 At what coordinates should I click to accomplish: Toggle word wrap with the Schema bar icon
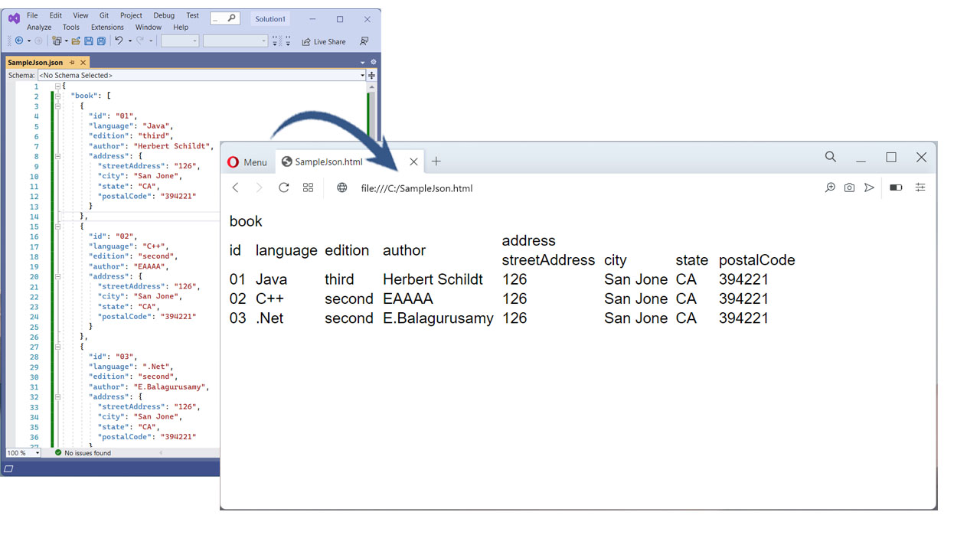371,75
